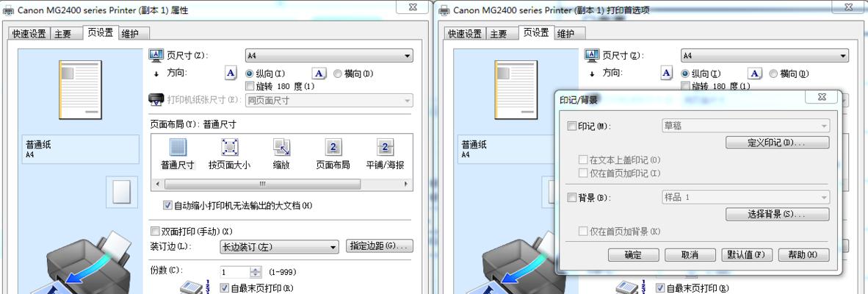This screenshot has height=294, width=868.
Task: Select 纵向 radio in Preferences window
Action: tap(684, 73)
